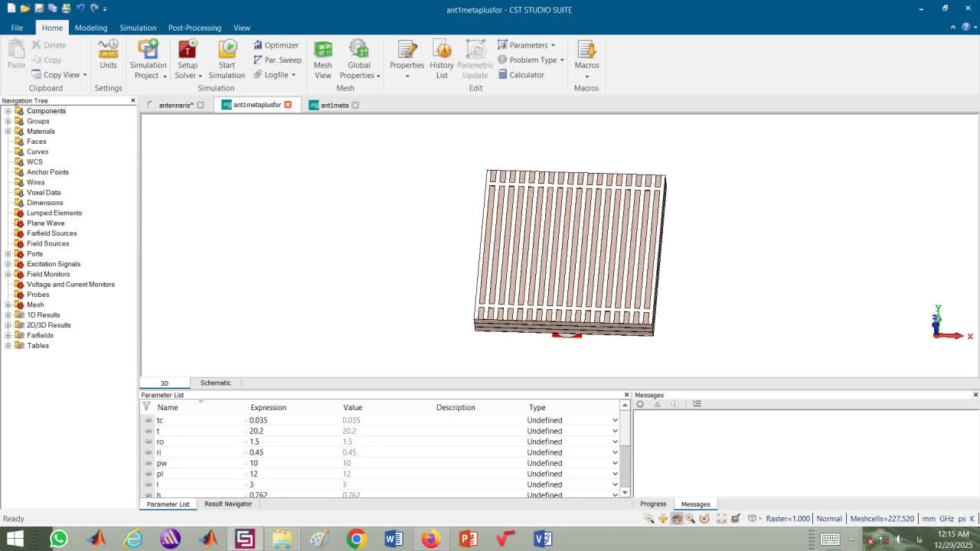Screen dimensions: 980x551
Task: Click the Start Simulation icon
Action: [x=227, y=50]
